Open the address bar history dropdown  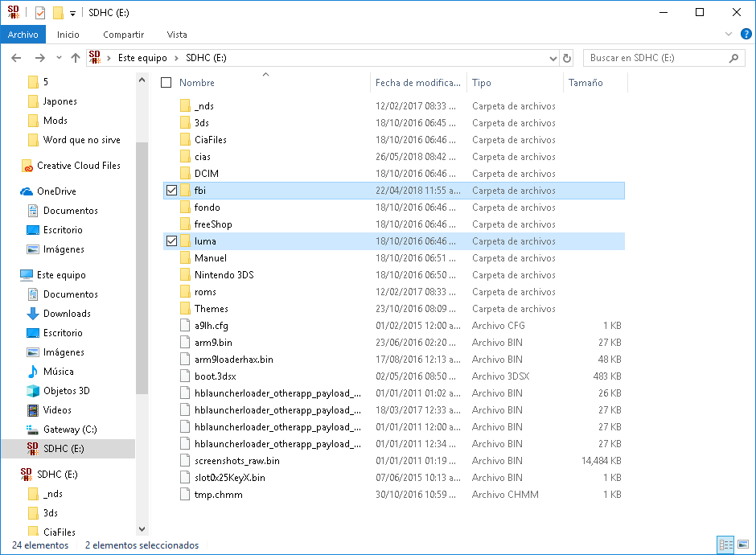[553, 58]
